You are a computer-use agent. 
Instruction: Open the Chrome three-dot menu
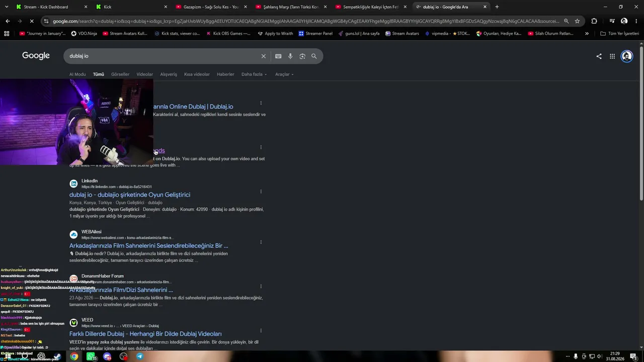coord(636,21)
